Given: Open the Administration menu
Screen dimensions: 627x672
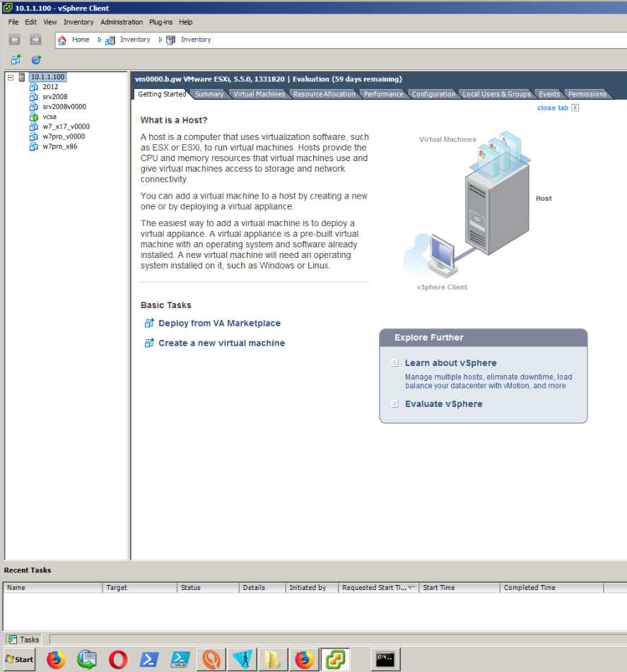Looking at the screenshot, I should [x=121, y=22].
